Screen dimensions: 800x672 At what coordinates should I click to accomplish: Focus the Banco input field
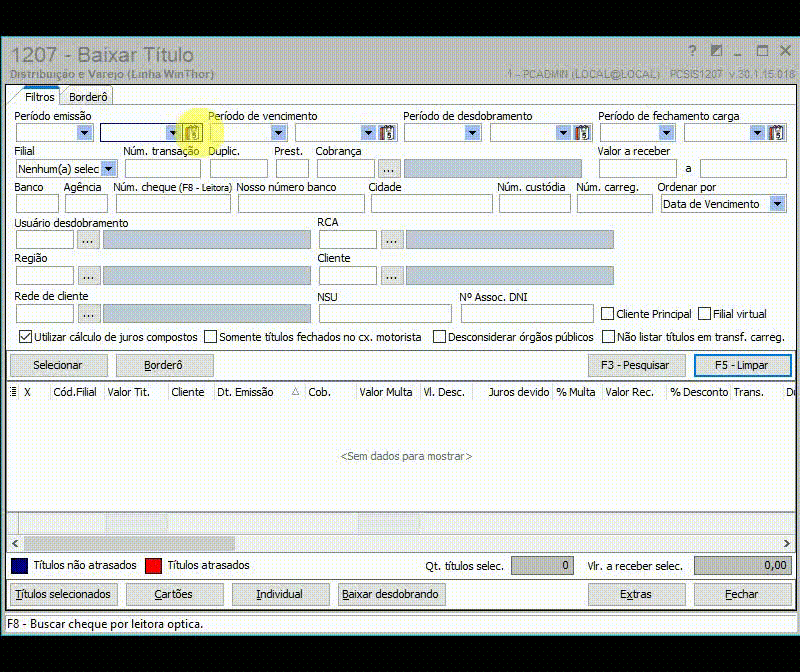tap(37, 204)
